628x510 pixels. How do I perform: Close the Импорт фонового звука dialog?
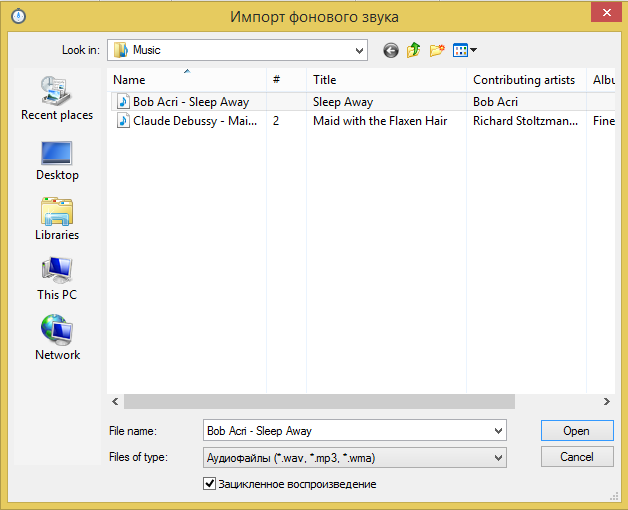coord(606,12)
